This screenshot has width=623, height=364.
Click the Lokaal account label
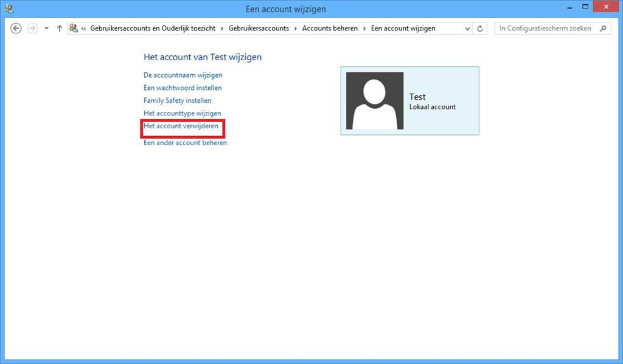pos(433,107)
